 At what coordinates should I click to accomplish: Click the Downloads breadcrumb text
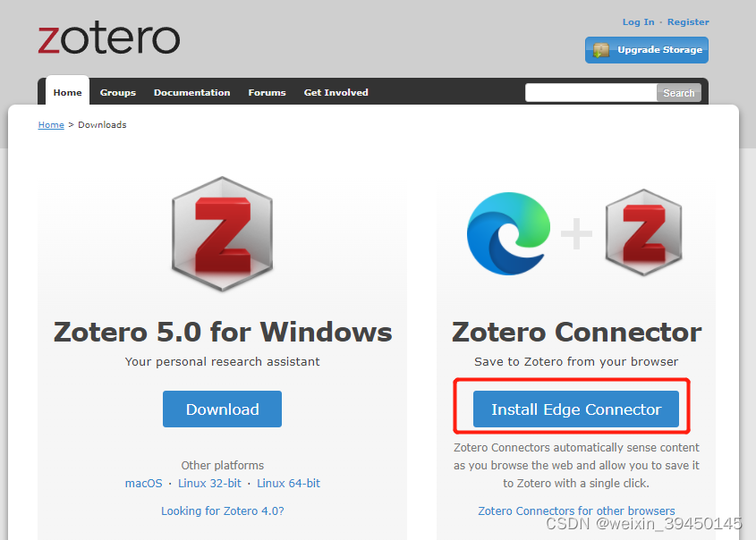(x=102, y=125)
